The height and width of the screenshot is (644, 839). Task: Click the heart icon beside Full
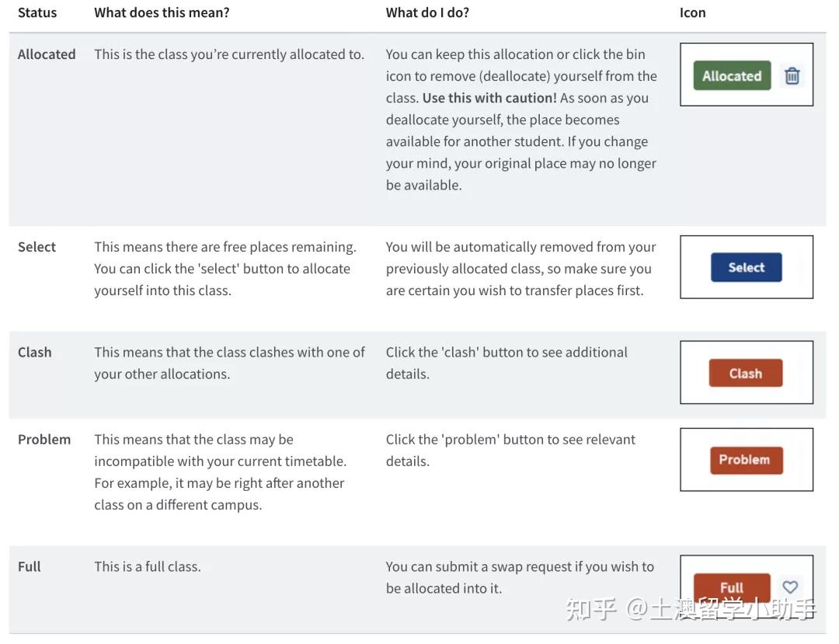click(x=790, y=587)
